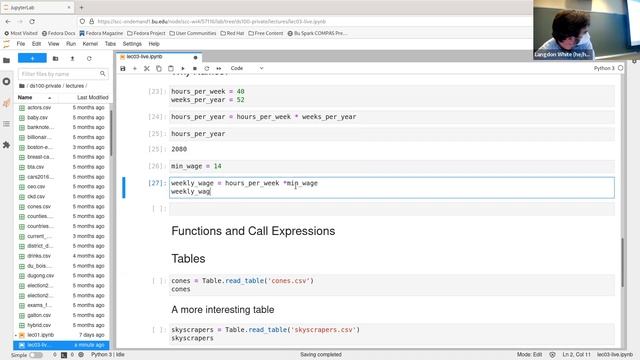Cut selected cell with scissors icon
Viewport: 640px width, 360px height.
click(147, 69)
